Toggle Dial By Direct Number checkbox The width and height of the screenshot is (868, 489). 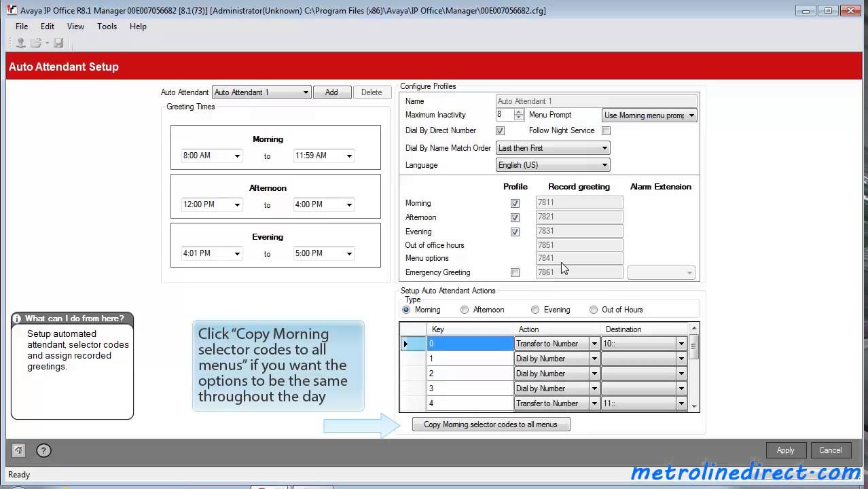point(501,130)
